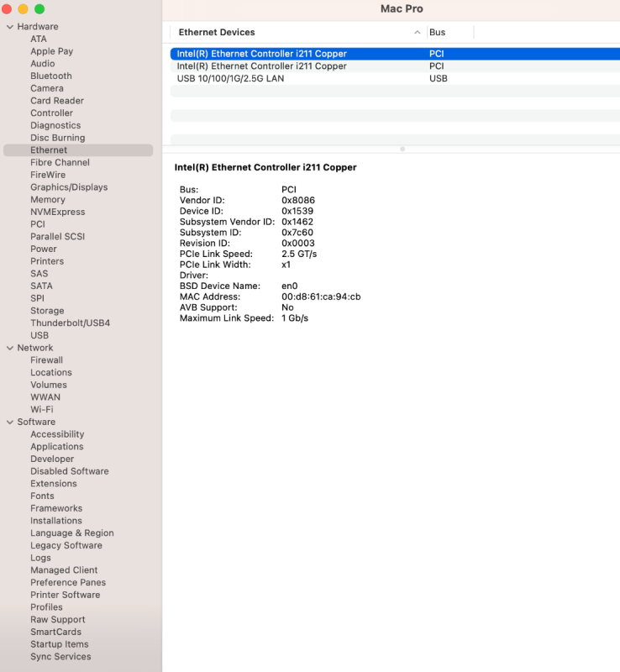
Task: Select the second Intel i211 Copper row
Action: [395, 66]
